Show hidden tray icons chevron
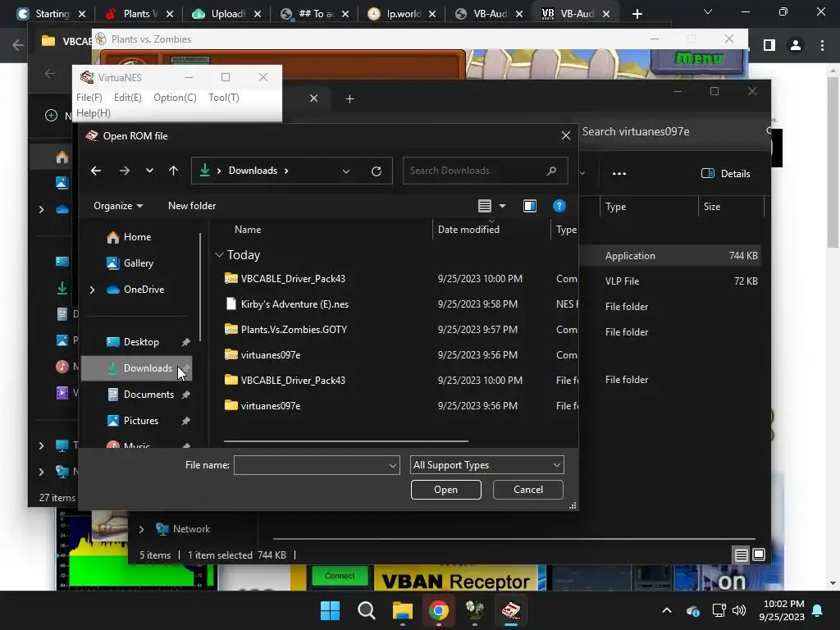The image size is (840, 630). 667,610
